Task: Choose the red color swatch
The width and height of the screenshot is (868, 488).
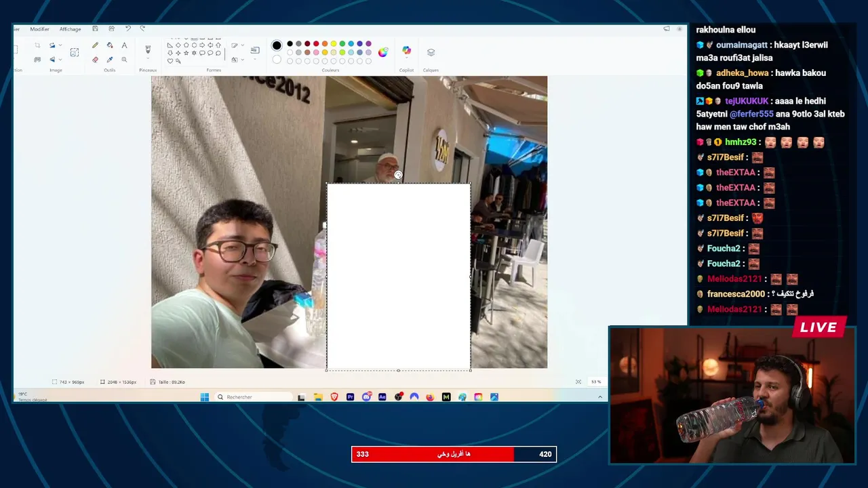Action: click(316, 43)
